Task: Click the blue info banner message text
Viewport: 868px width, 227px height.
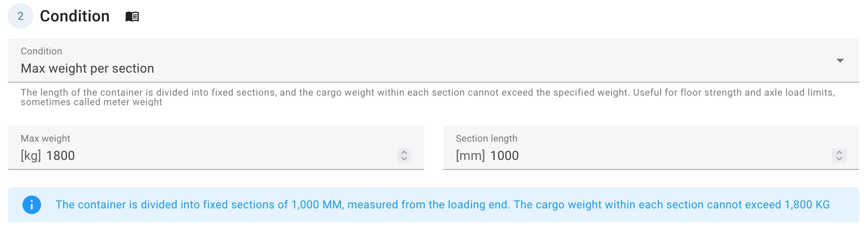Action: [443, 205]
